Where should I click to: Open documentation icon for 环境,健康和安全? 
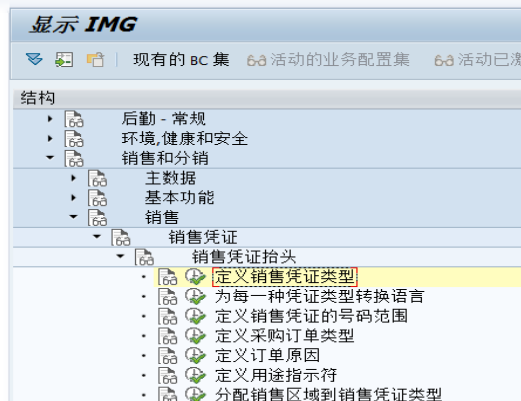pos(74,139)
